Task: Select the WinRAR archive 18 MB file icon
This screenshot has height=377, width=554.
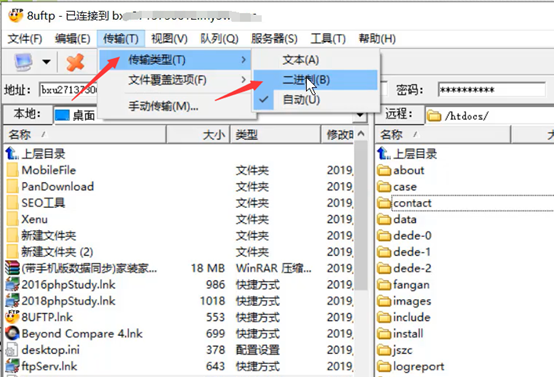Action: (12, 268)
